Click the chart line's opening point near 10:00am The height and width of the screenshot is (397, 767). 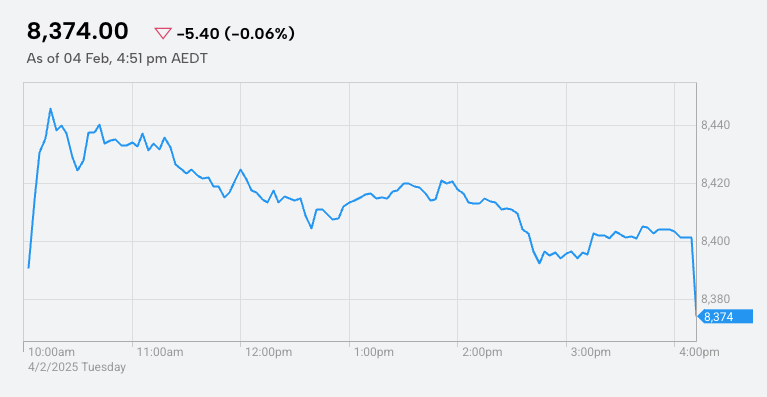click(x=28, y=267)
